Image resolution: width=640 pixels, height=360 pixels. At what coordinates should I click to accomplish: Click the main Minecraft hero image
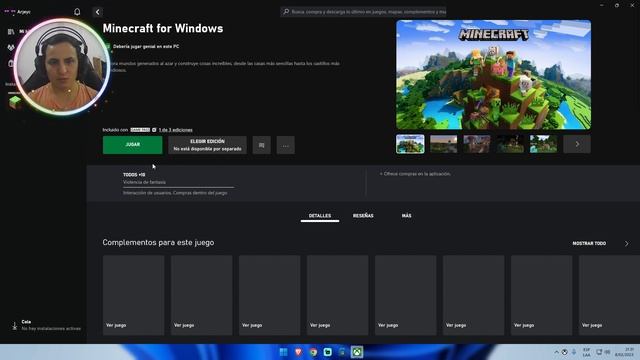click(493, 75)
